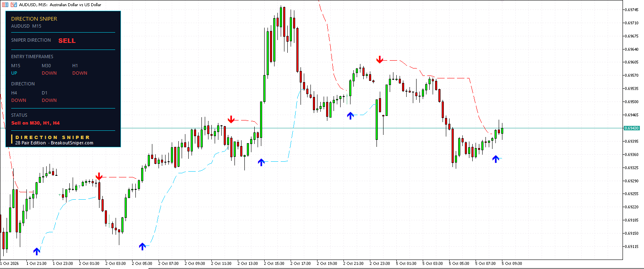Click the 'DOWN' value under H4
The width and height of the screenshot is (644, 269).
pos(19,100)
